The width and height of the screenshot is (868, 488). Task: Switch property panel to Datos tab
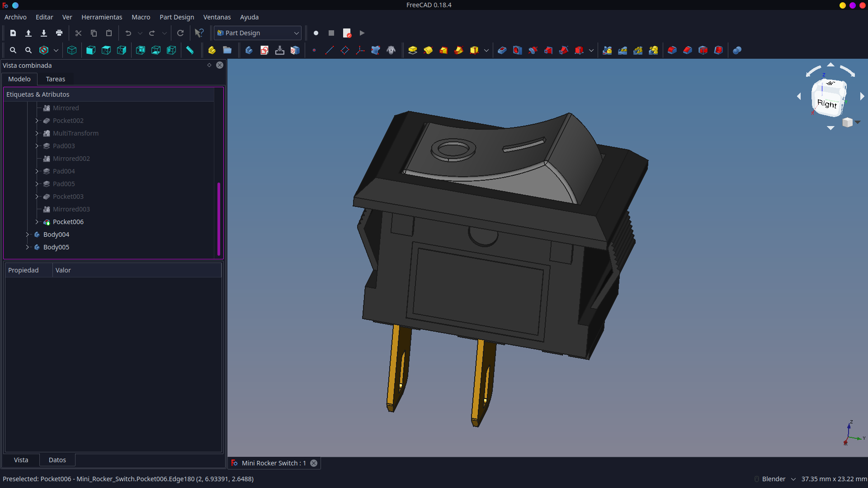[x=57, y=460]
